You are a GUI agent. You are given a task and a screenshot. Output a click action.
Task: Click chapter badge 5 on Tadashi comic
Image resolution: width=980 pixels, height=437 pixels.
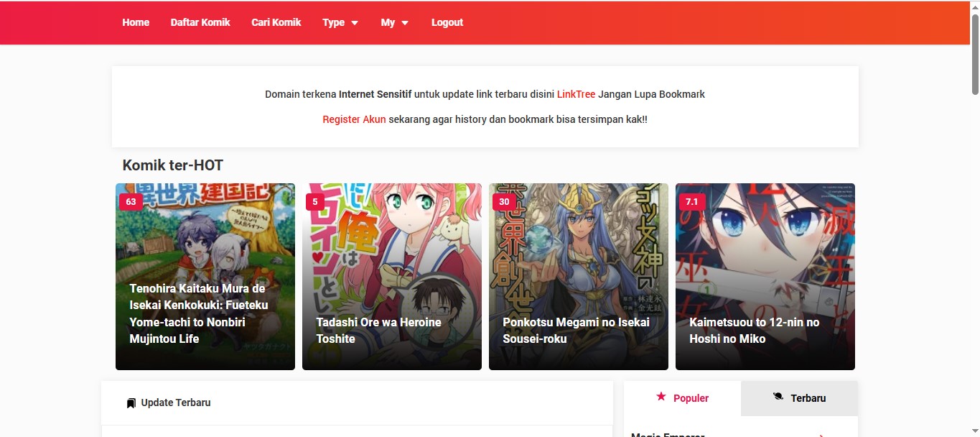pos(315,202)
